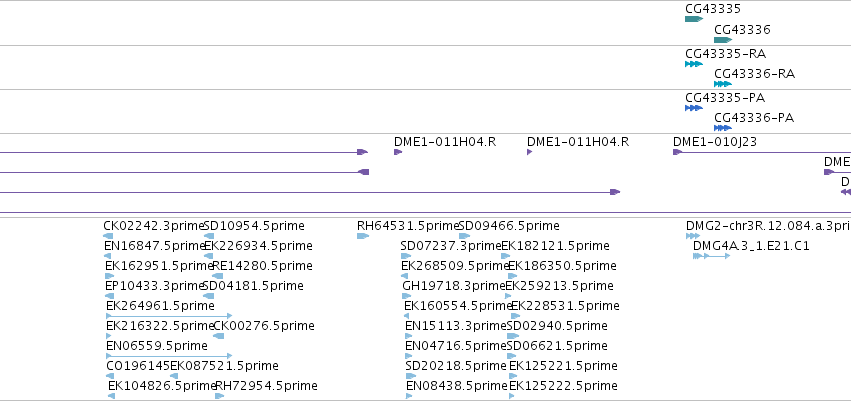Click the DMG2-chr3R.12.084.a.3prime arrows

tap(693, 236)
